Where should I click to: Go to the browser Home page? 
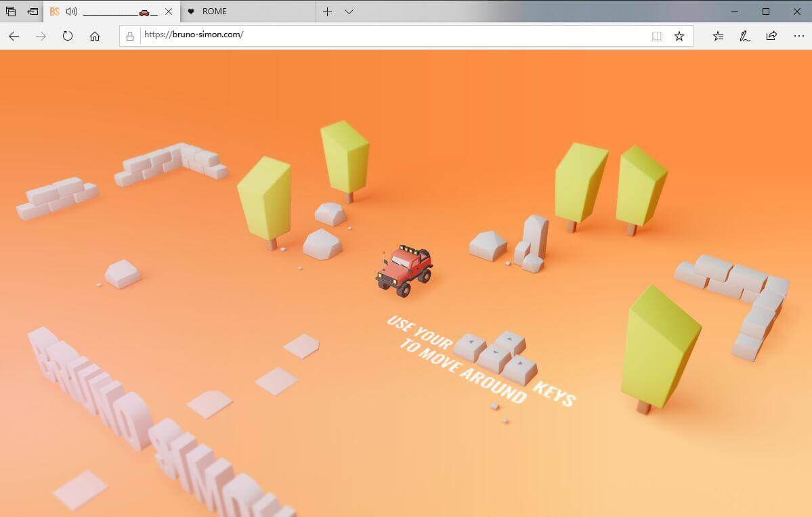click(95, 37)
